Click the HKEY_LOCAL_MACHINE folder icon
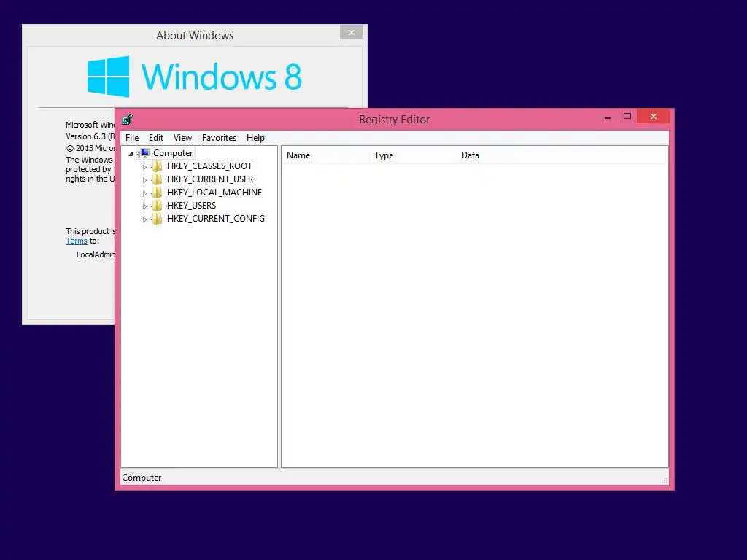This screenshot has height=560, width=747. coord(158,192)
